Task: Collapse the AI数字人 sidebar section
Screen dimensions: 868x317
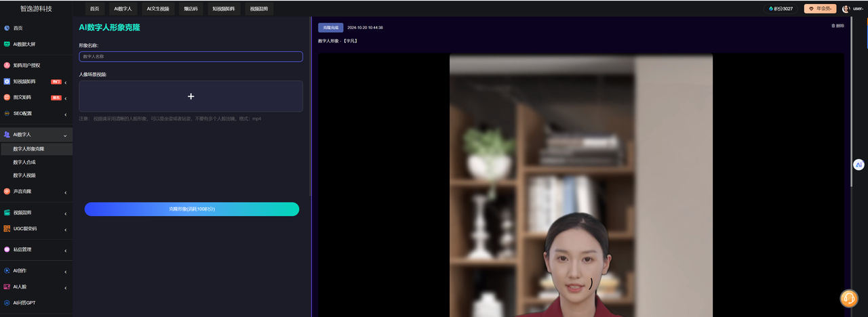Action: coord(65,135)
